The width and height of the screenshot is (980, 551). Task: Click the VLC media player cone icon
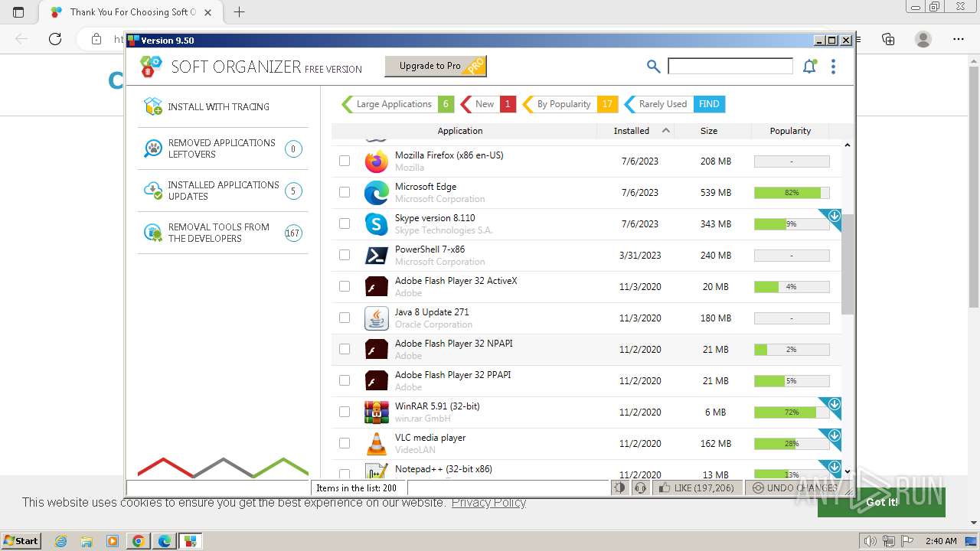376,444
